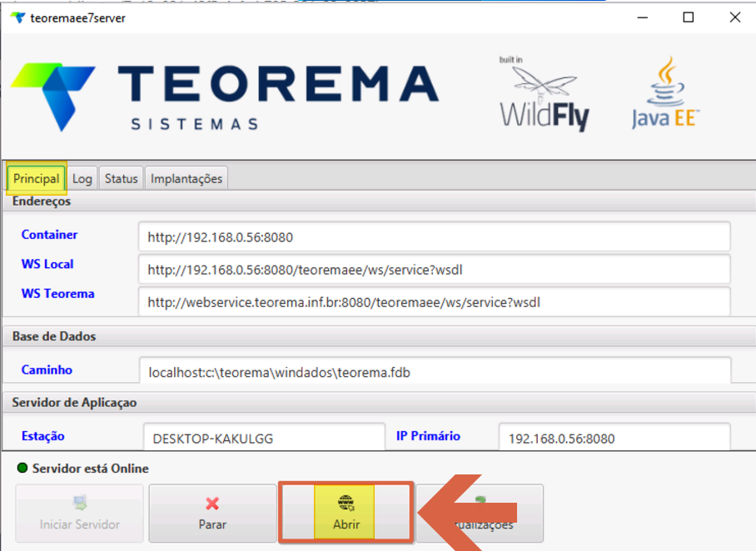Click the Estação field with DESKTOP-KAKULGG

[x=264, y=437]
